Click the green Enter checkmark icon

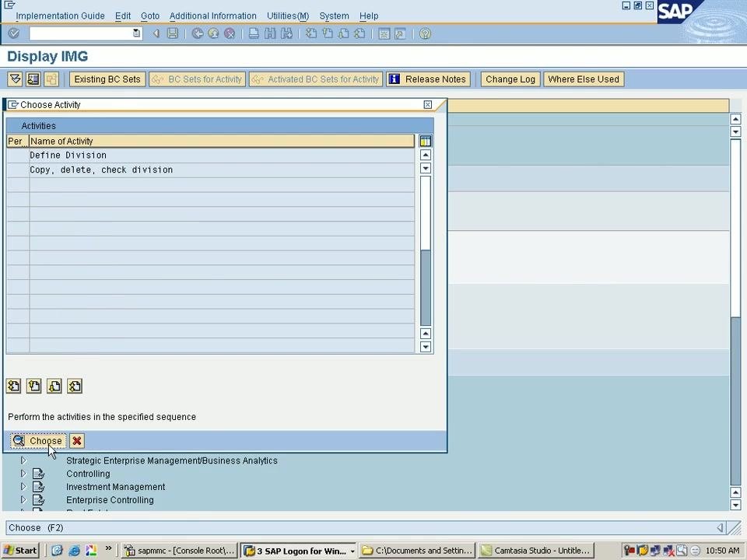coord(14,33)
